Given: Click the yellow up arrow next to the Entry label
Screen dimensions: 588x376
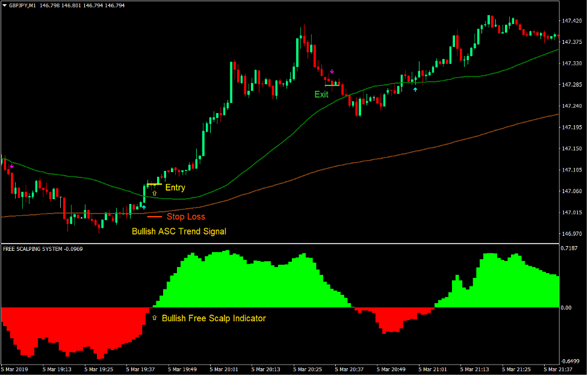Looking at the screenshot, I should (154, 194).
